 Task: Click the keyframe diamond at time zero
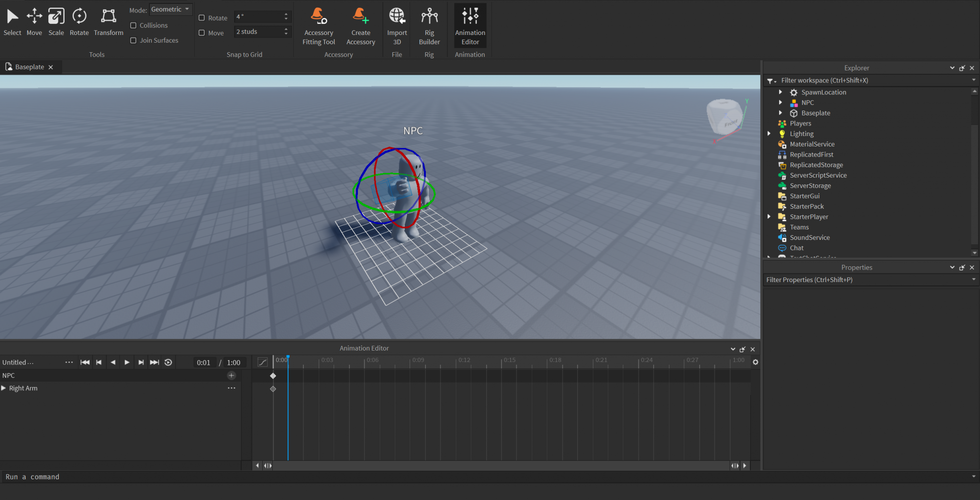pyautogui.click(x=273, y=376)
